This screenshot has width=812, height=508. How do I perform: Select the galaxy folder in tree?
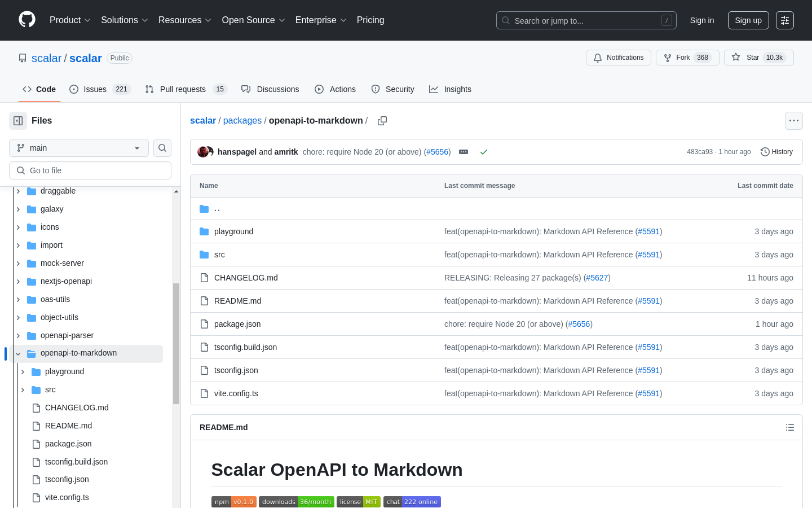pos(52,209)
